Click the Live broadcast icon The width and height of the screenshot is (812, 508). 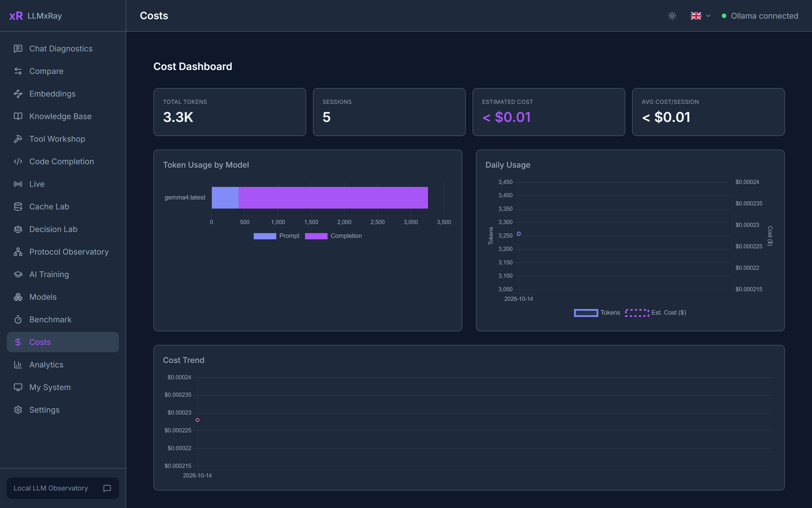[x=18, y=184]
